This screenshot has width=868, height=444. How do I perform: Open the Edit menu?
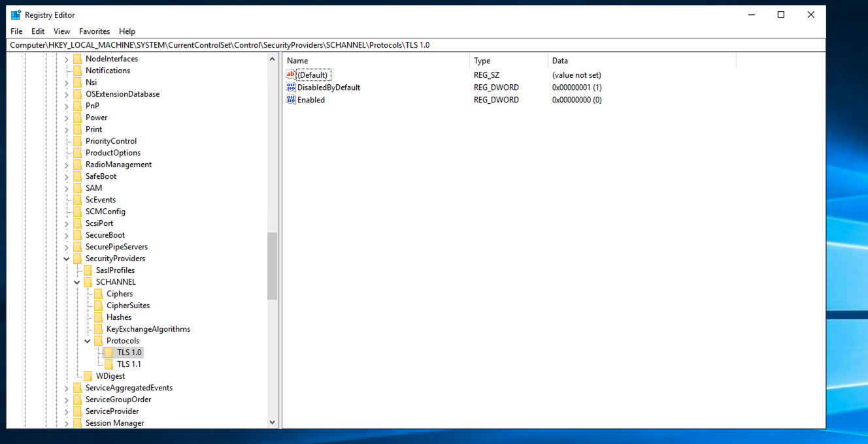pos(38,31)
